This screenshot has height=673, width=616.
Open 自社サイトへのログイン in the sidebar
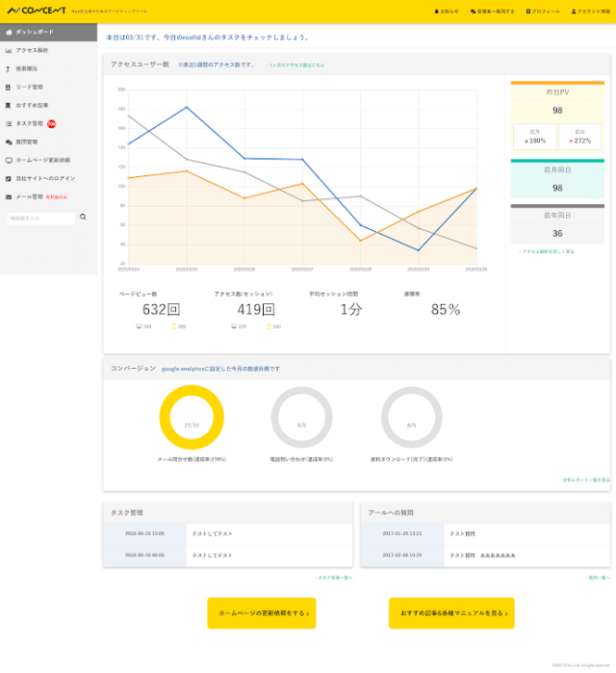click(48, 178)
